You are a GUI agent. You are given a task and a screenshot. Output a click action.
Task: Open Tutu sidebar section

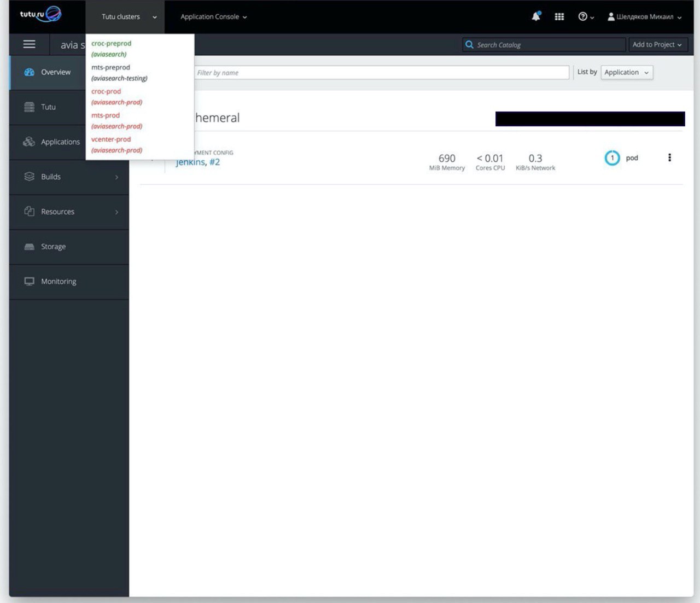(x=48, y=107)
